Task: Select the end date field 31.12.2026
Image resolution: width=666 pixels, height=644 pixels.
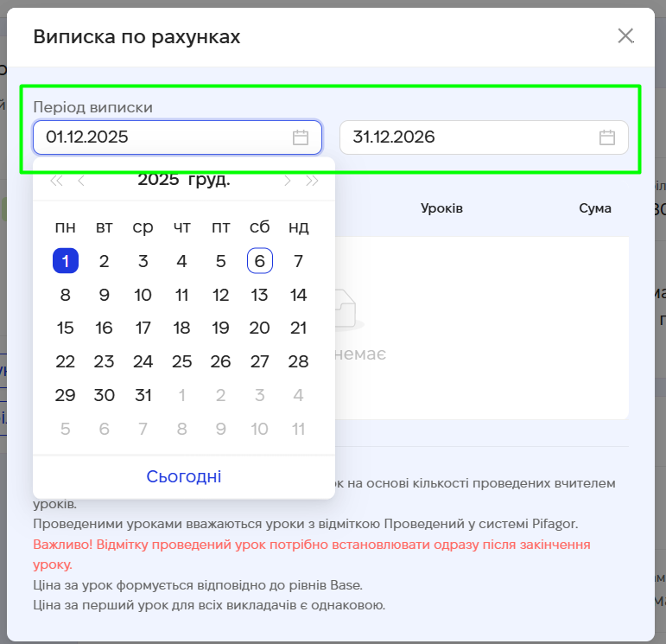Action: [x=471, y=137]
